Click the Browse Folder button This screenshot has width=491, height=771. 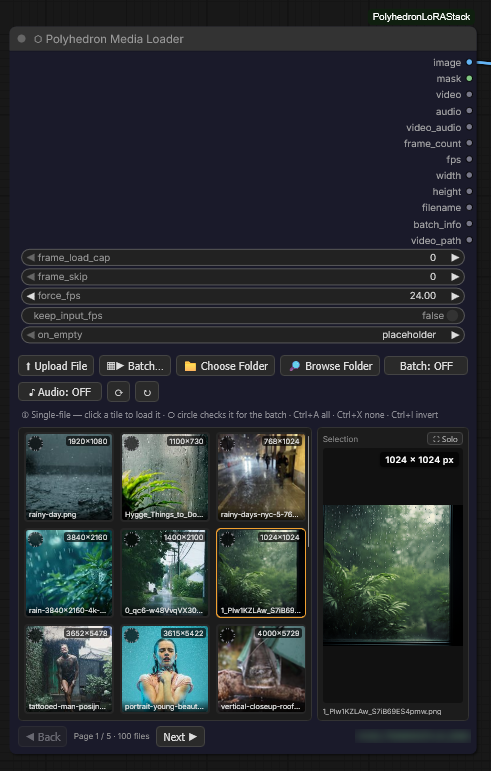point(330,366)
